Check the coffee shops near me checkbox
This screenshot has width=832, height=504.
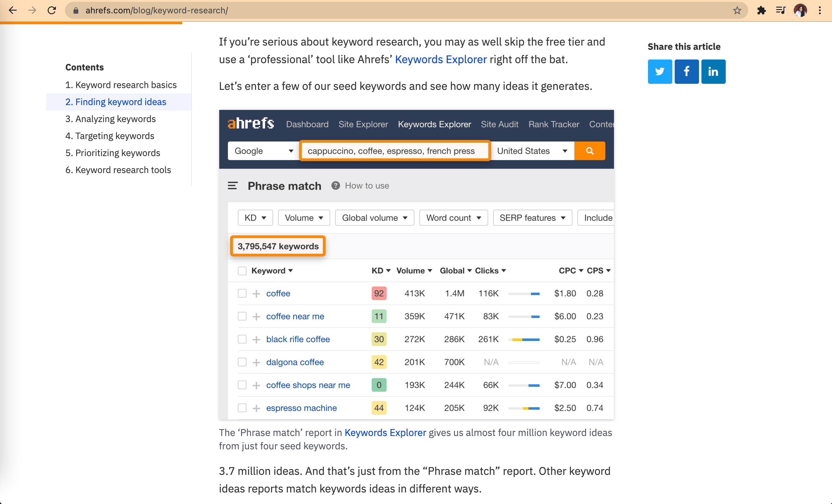coord(242,385)
